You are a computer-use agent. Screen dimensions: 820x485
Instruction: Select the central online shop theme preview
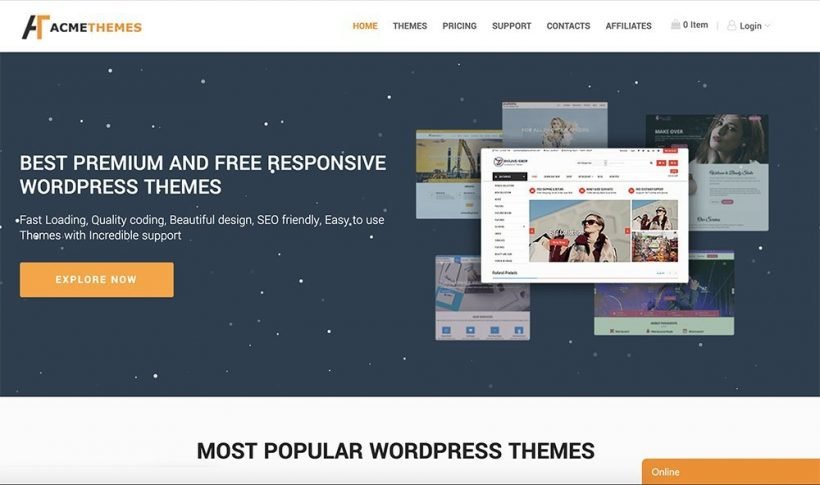pos(584,215)
